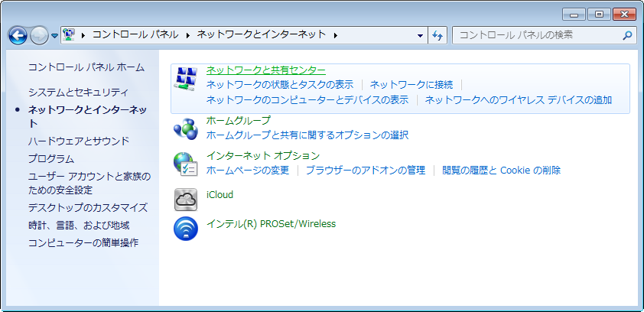Expand arrow after コントロール パネル breadcrumb
644x312 pixels.
coord(188,35)
